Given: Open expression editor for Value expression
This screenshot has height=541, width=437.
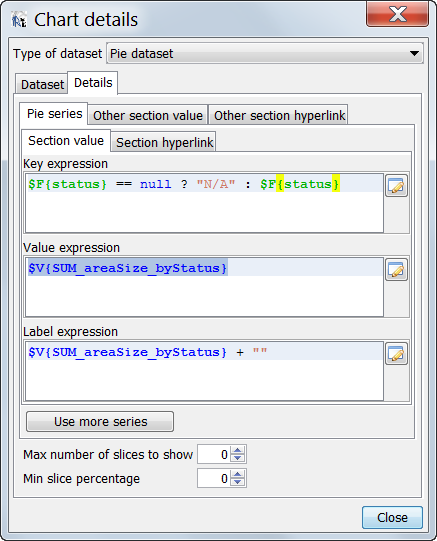Looking at the screenshot, I should pos(396,270).
